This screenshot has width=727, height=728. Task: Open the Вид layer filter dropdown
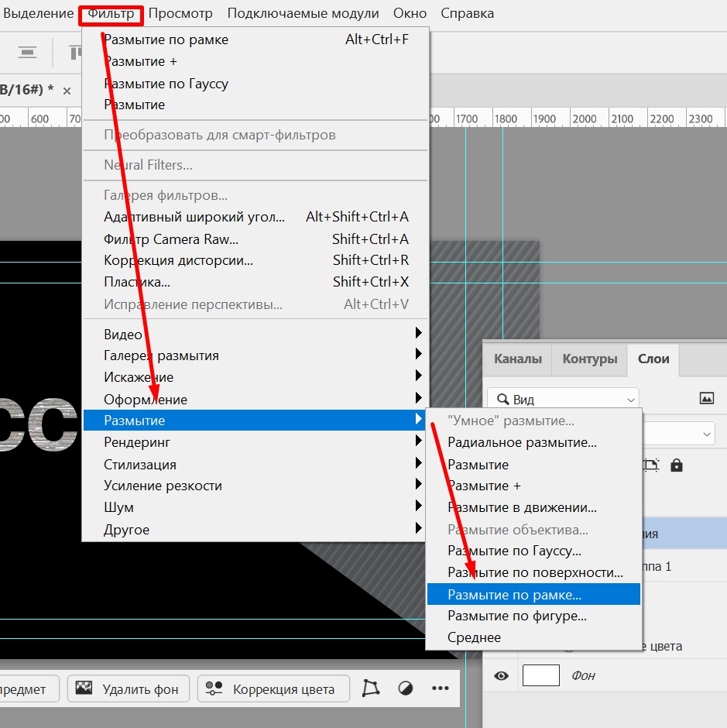click(563, 400)
